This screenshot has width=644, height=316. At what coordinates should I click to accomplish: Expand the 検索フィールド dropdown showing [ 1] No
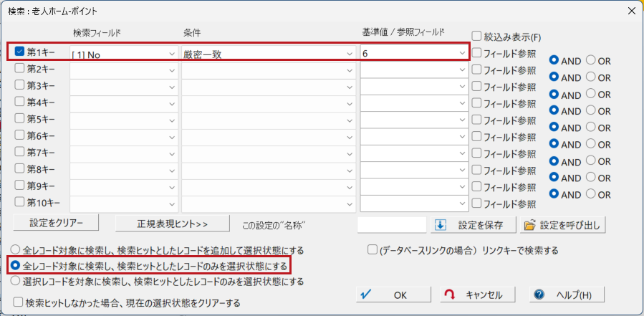point(172,53)
